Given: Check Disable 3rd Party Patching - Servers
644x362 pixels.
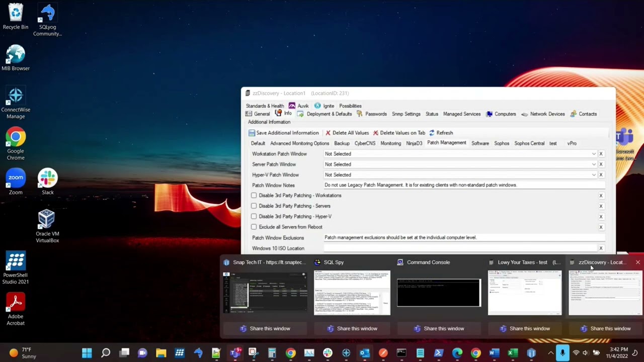Looking at the screenshot, I should click(x=254, y=206).
